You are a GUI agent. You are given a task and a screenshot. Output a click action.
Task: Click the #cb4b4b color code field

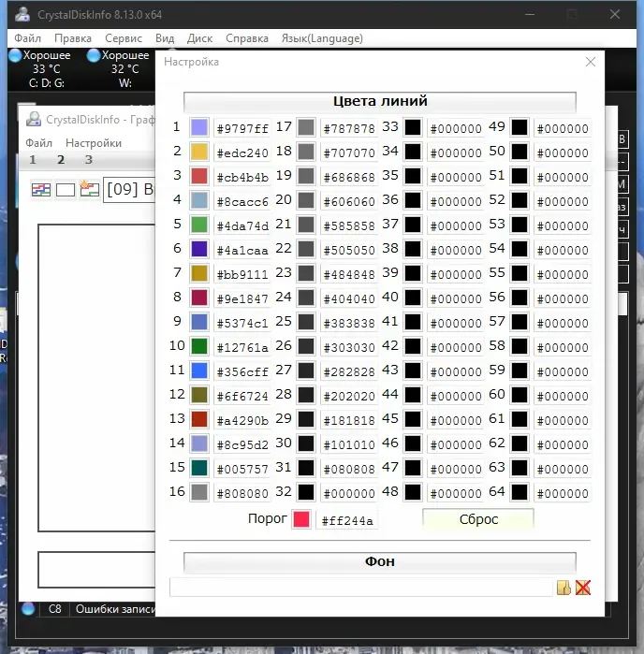click(x=242, y=177)
